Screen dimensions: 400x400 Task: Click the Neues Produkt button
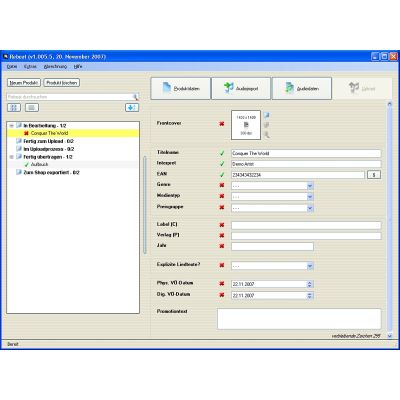point(24,83)
